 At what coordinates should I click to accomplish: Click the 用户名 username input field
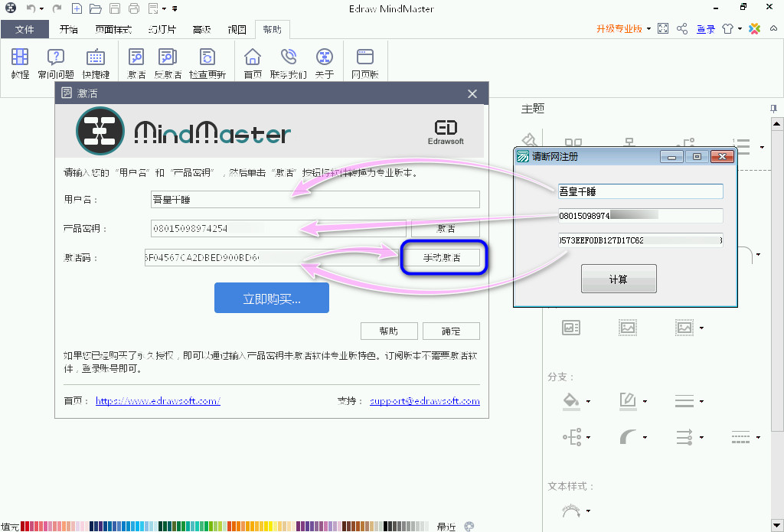point(315,200)
